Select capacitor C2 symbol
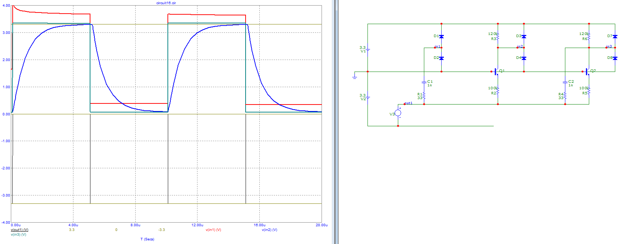644x244 pixels. [565, 82]
